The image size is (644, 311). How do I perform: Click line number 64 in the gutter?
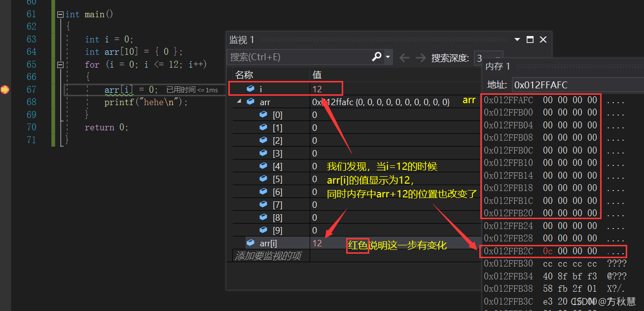click(31, 51)
